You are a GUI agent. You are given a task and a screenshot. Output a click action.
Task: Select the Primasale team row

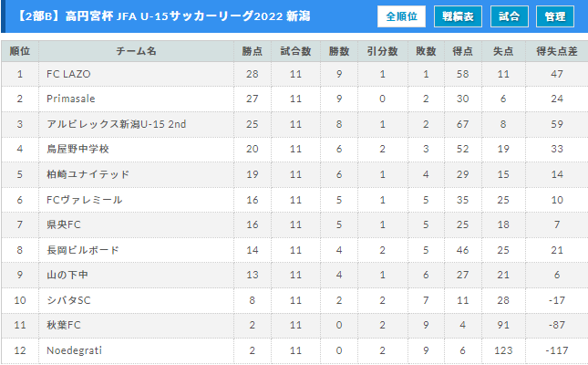click(x=294, y=99)
